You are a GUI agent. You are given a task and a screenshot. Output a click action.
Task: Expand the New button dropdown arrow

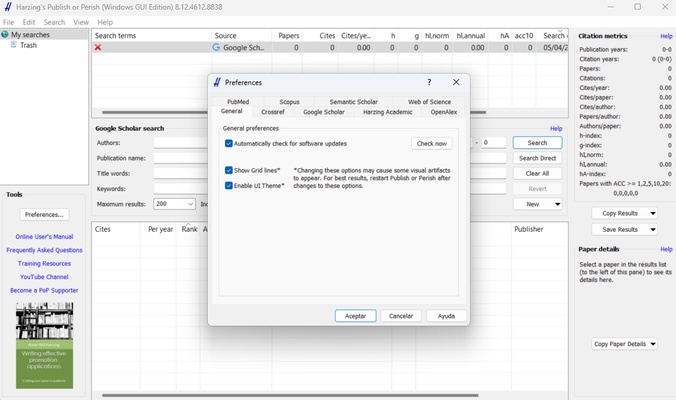557,204
